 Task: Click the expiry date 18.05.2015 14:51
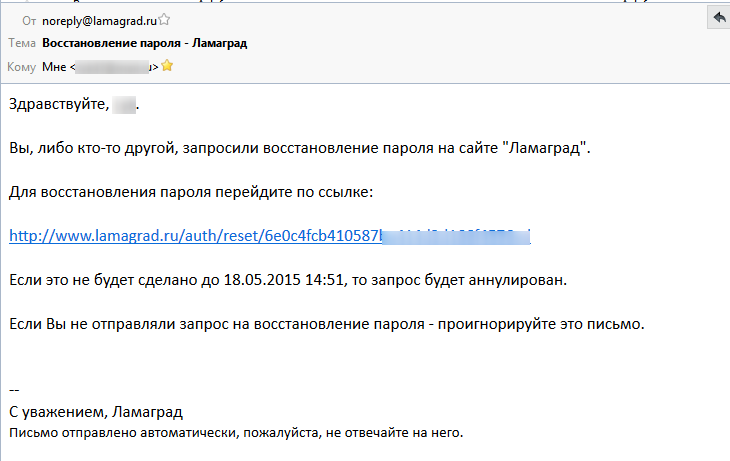(x=284, y=280)
